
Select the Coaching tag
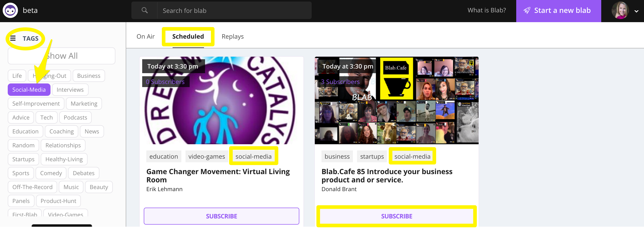62,131
